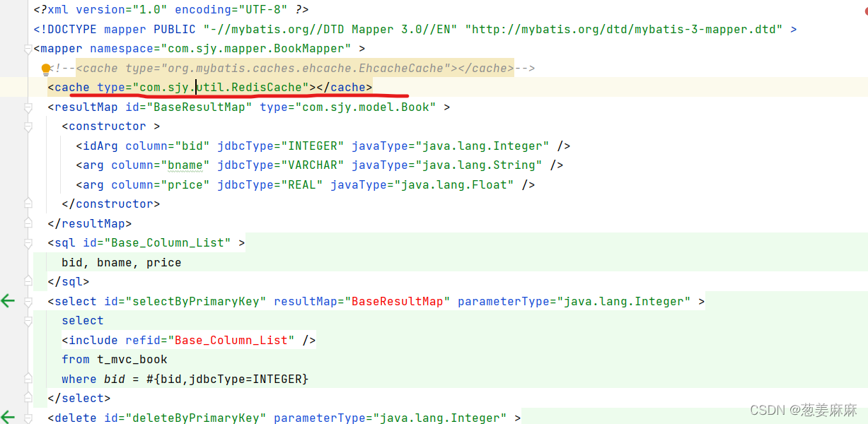Click the "INTEGER" jdbcType of idArg
Image resolution: width=868 pixels, height=424 pixels.
tap(313, 146)
